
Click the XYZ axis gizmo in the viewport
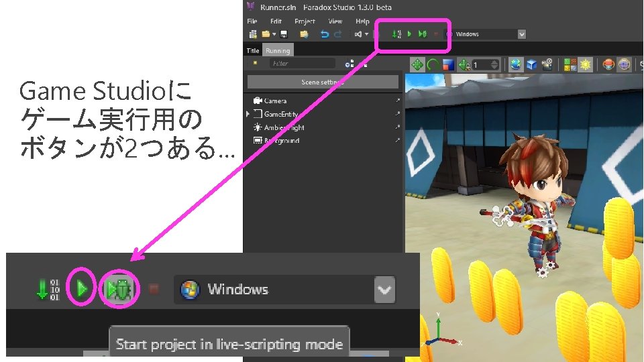pyautogui.click(x=441, y=332)
